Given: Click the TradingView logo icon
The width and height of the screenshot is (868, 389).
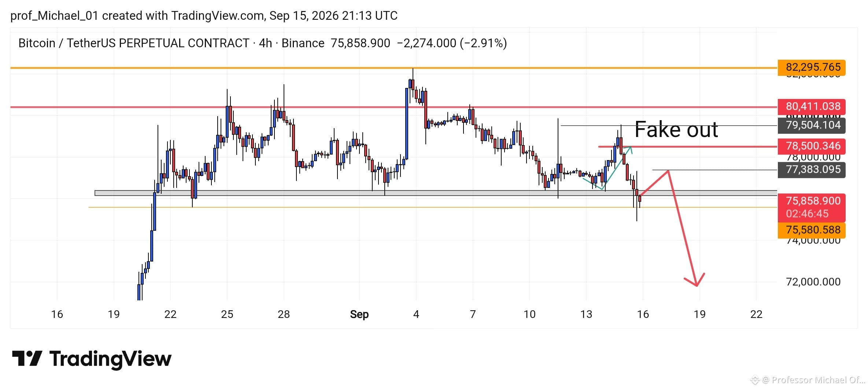Looking at the screenshot, I should tap(27, 358).
